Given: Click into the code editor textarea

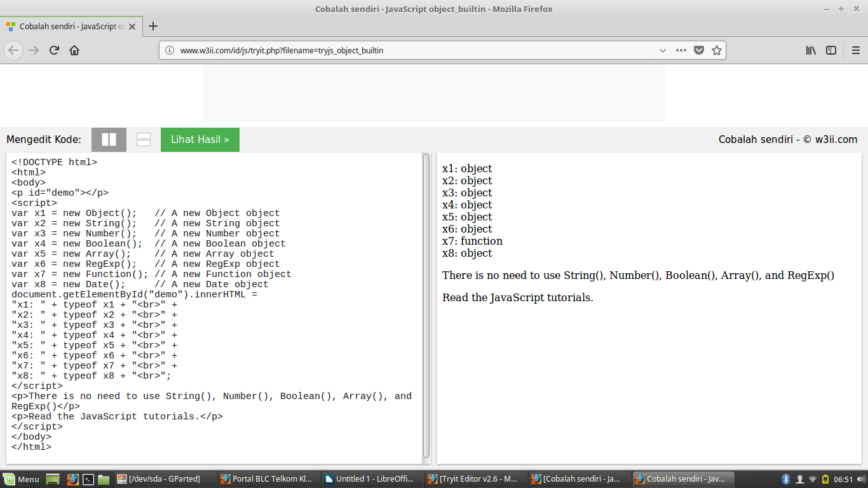Looking at the screenshot, I should tap(214, 308).
